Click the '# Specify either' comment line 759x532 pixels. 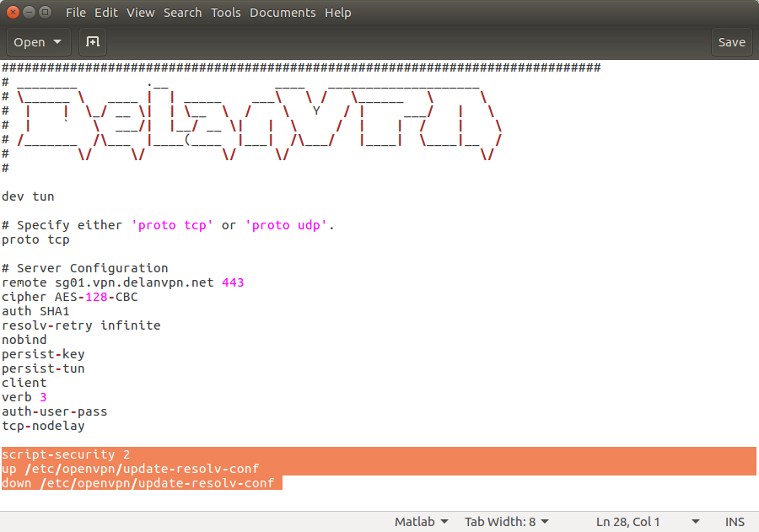click(x=169, y=225)
